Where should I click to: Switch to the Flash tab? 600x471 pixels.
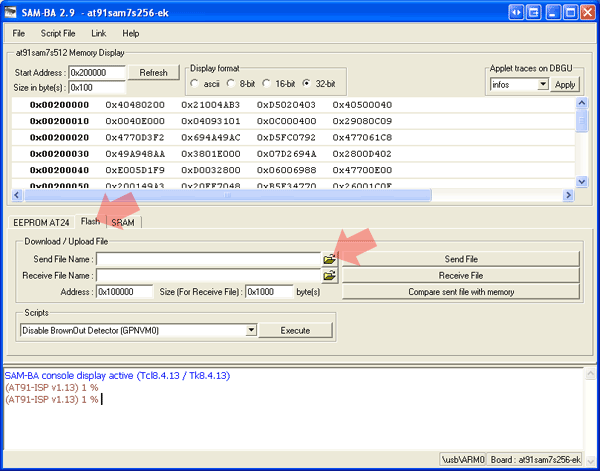(x=90, y=221)
